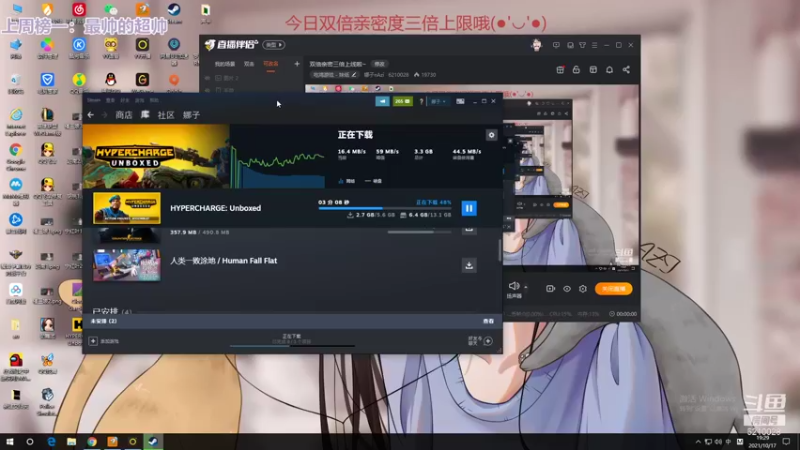
Task: Switch to Big Picture mode icon in Steam
Action: pos(460,102)
